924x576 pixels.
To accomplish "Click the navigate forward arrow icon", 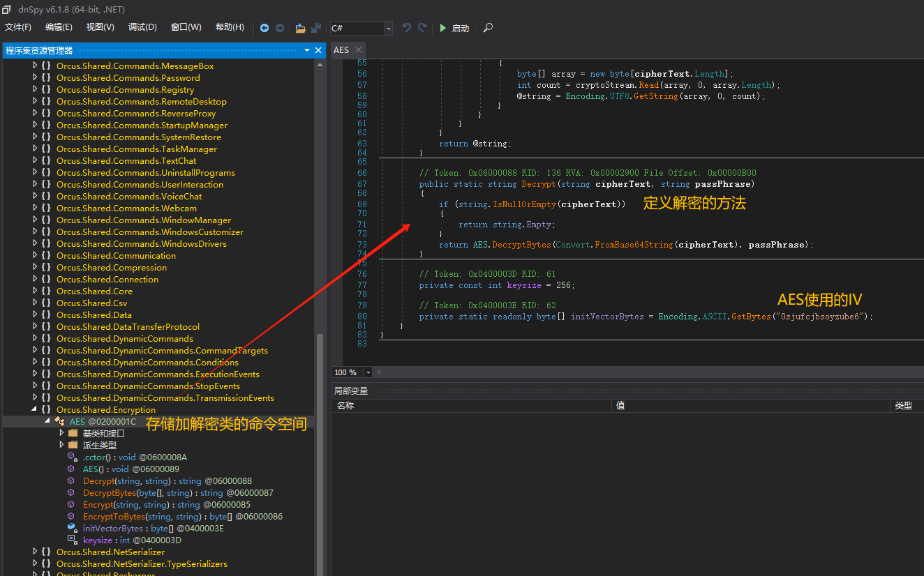I will point(280,28).
